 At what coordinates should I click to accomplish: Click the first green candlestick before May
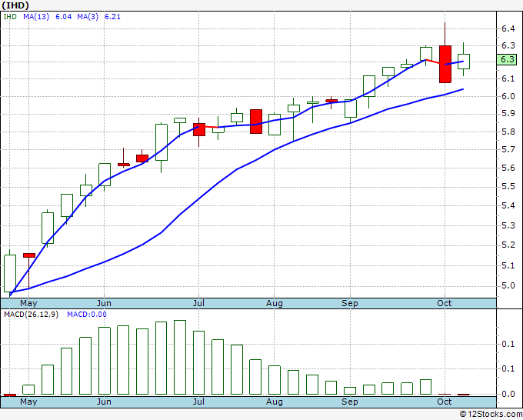[10, 273]
